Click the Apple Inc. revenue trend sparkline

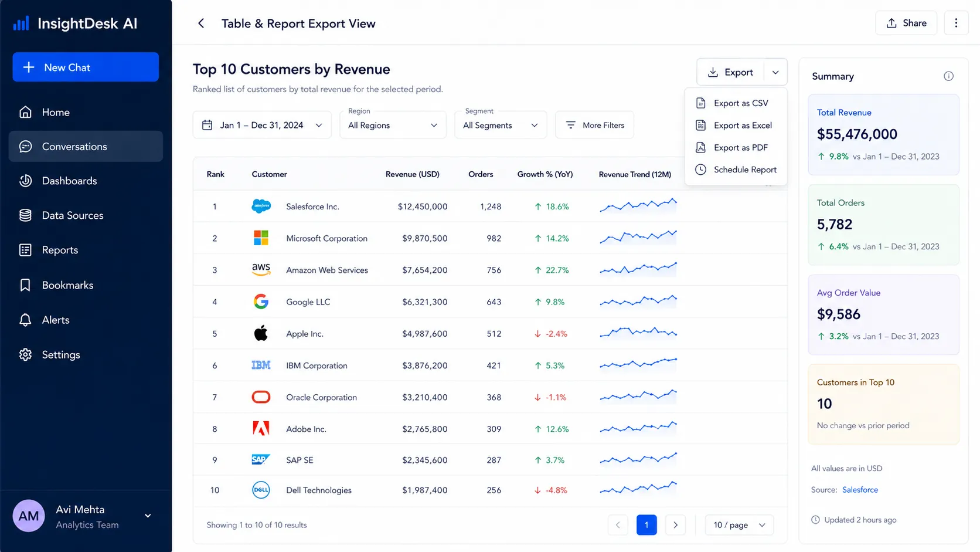pos(638,333)
